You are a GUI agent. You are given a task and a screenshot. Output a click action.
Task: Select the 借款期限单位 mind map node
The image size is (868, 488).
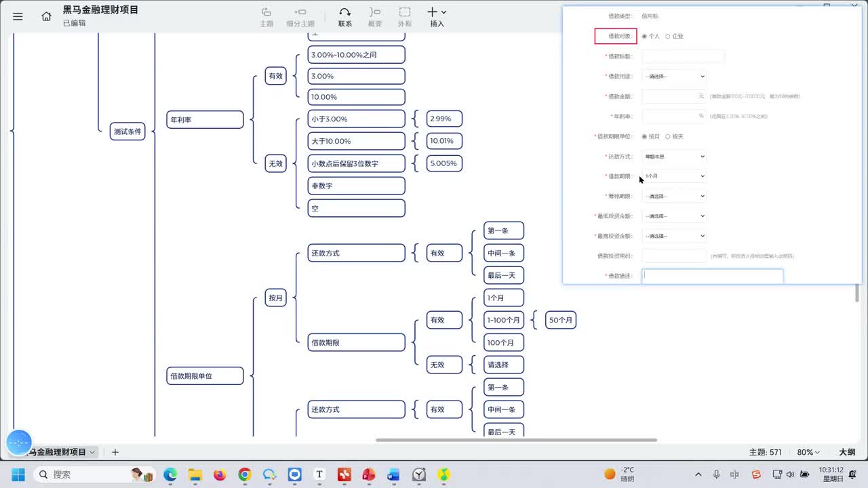[205, 375]
